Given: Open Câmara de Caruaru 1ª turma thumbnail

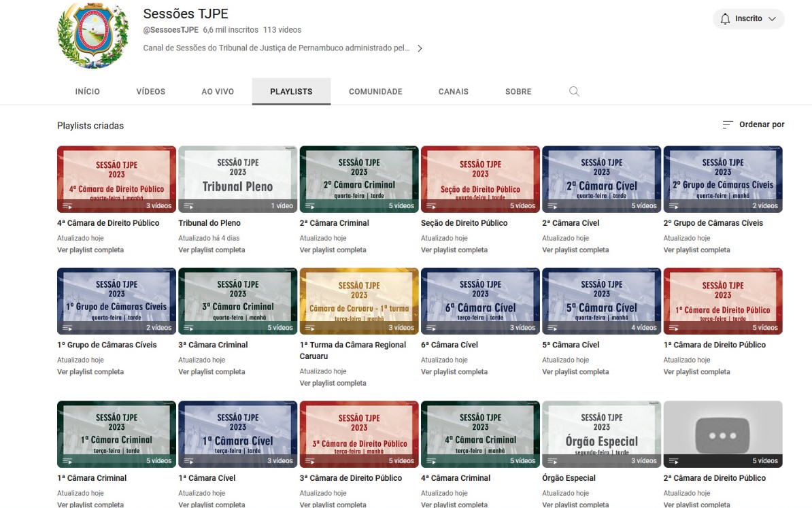Looking at the screenshot, I should [359, 301].
